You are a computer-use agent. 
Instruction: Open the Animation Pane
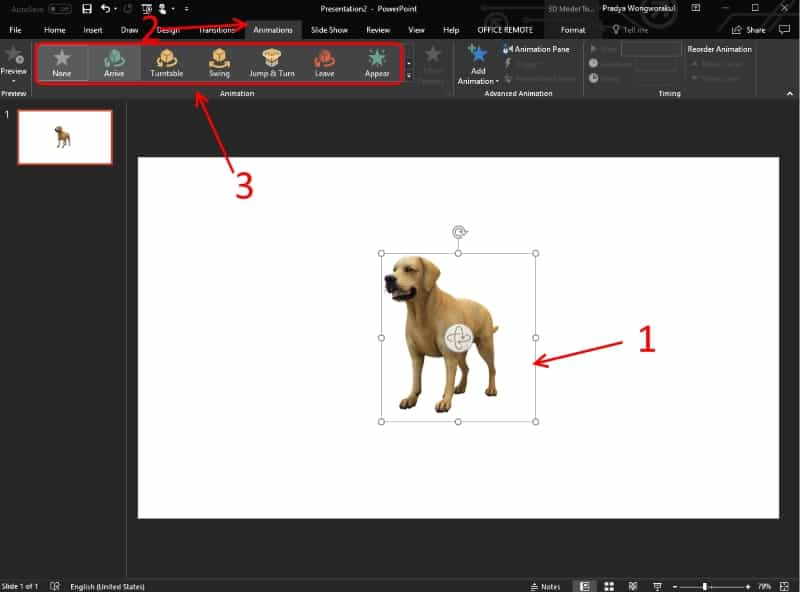[537, 49]
